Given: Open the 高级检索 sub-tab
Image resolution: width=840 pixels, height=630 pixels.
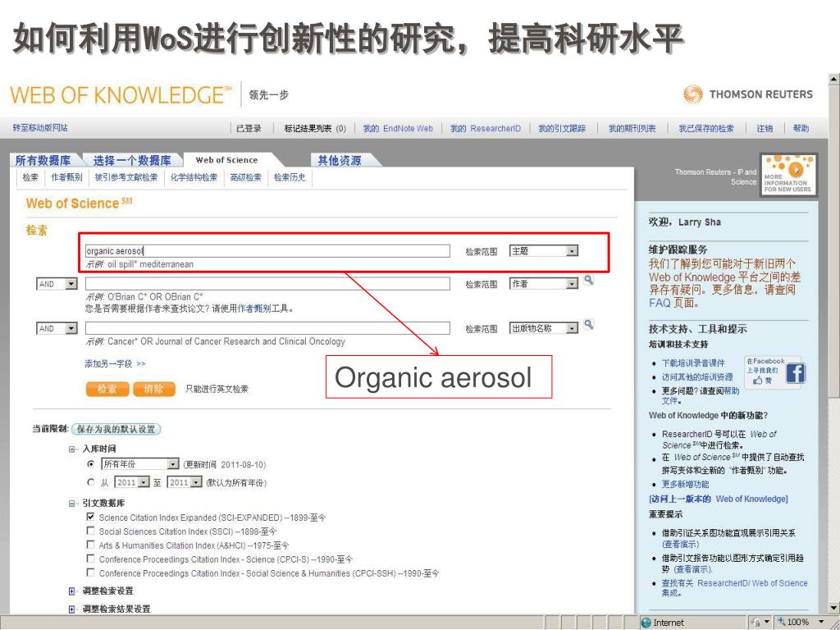Looking at the screenshot, I should coord(245,177).
